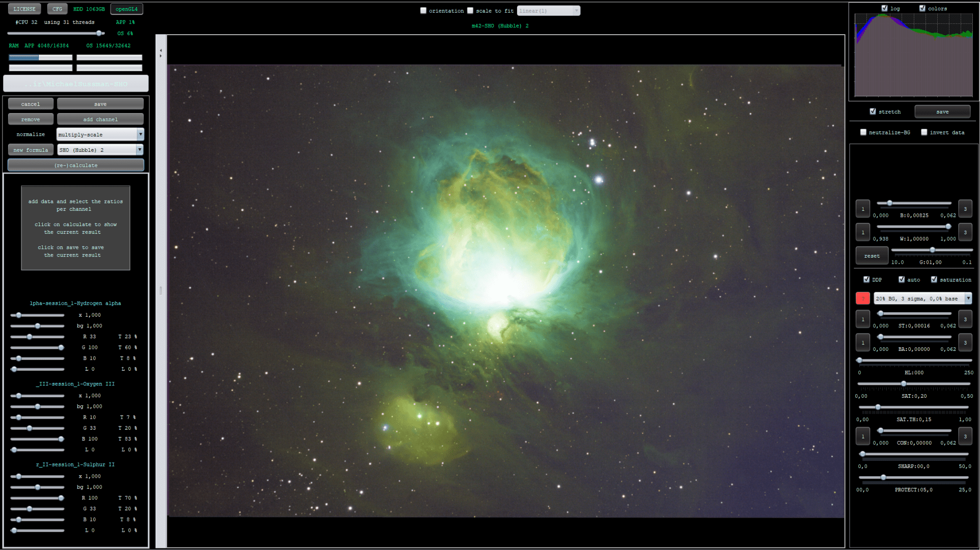Click the openGL4 indicator button
This screenshot has width=980, height=550.
tap(126, 9)
